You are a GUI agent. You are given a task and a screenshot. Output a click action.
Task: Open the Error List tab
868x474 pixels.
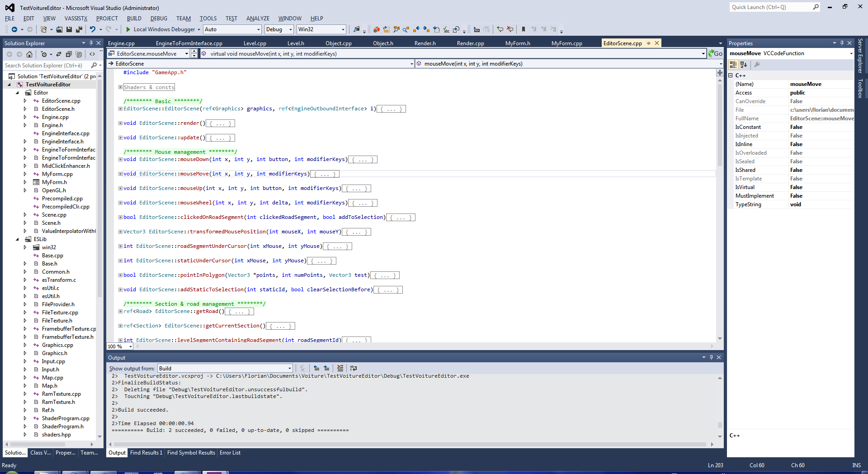click(230, 453)
